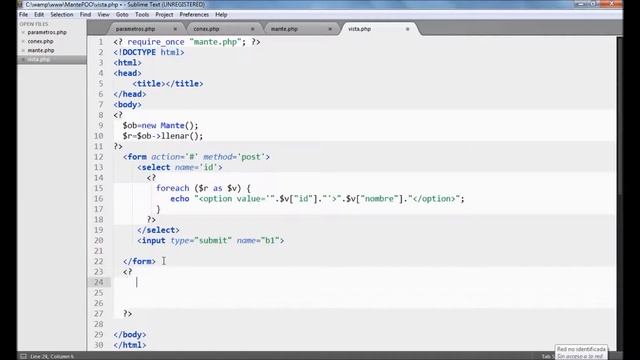Close the vista.php tab
640x360 pixels.
point(407,29)
